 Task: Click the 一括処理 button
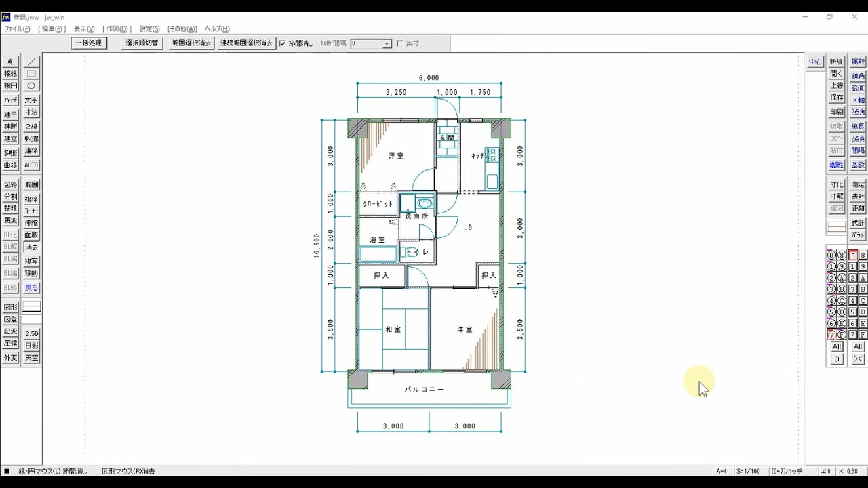click(89, 43)
